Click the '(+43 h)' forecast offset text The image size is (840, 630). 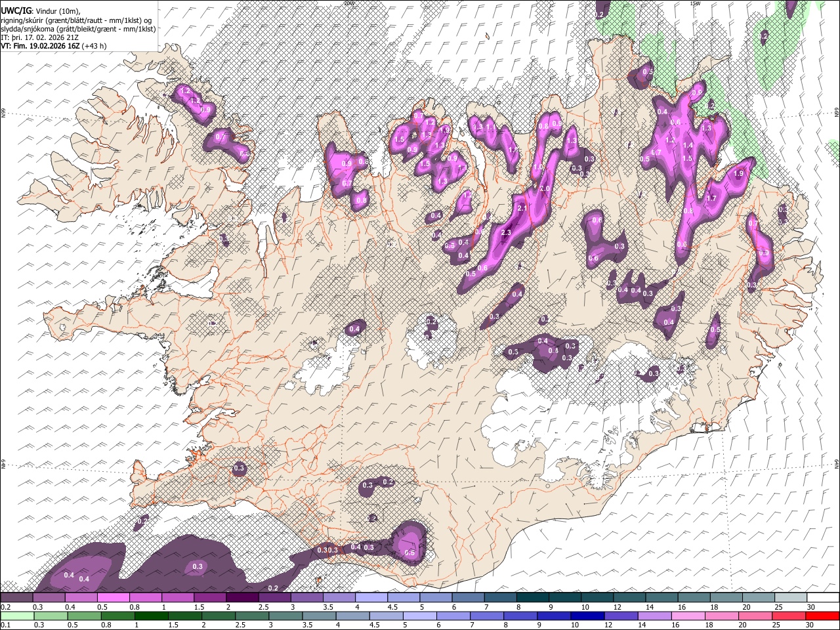click(94, 46)
